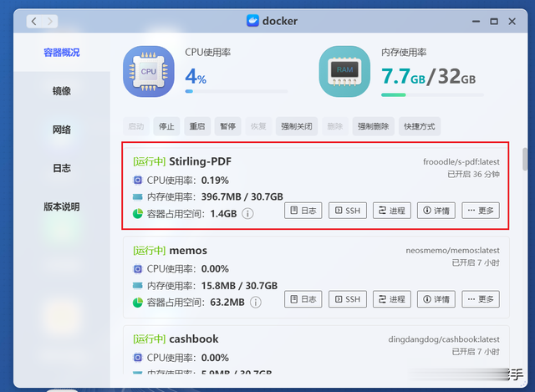Expand 更多 more options for Stirling-PDF
Image resolution: width=535 pixels, height=392 pixels.
click(481, 211)
